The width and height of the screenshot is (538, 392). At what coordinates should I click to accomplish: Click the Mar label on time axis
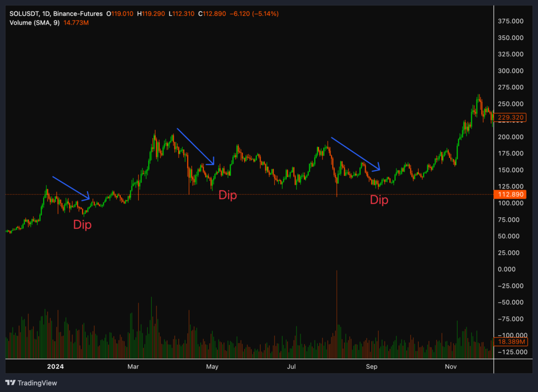tap(133, 366)
